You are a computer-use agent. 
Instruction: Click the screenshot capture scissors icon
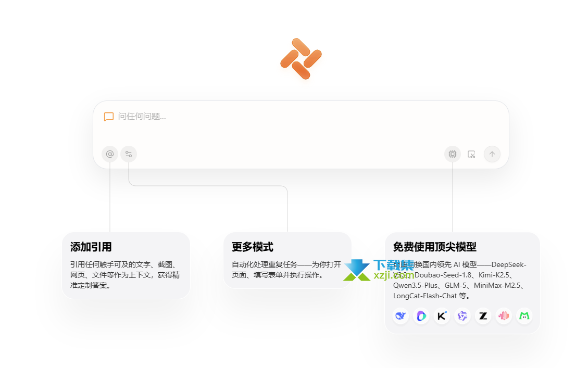471,154
